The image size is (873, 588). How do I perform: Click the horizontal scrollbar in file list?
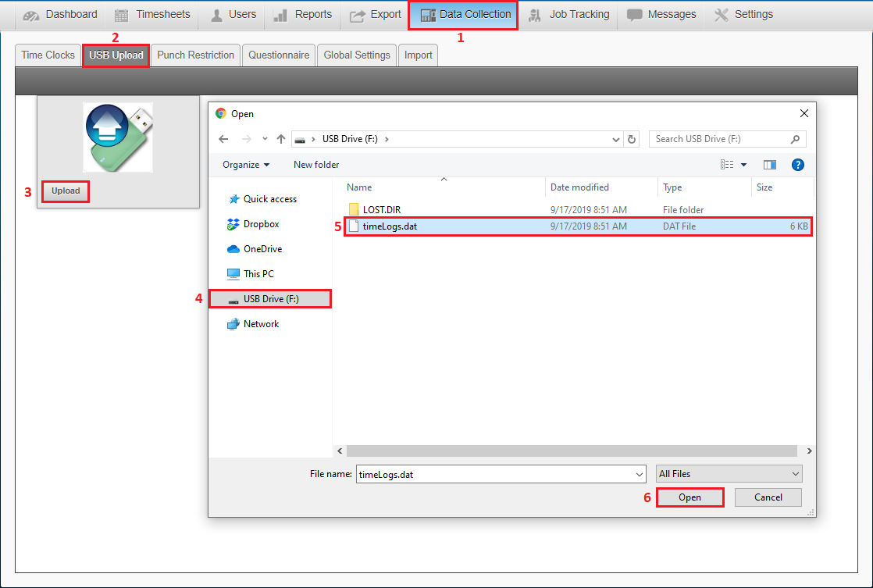(x=572, y=451)
